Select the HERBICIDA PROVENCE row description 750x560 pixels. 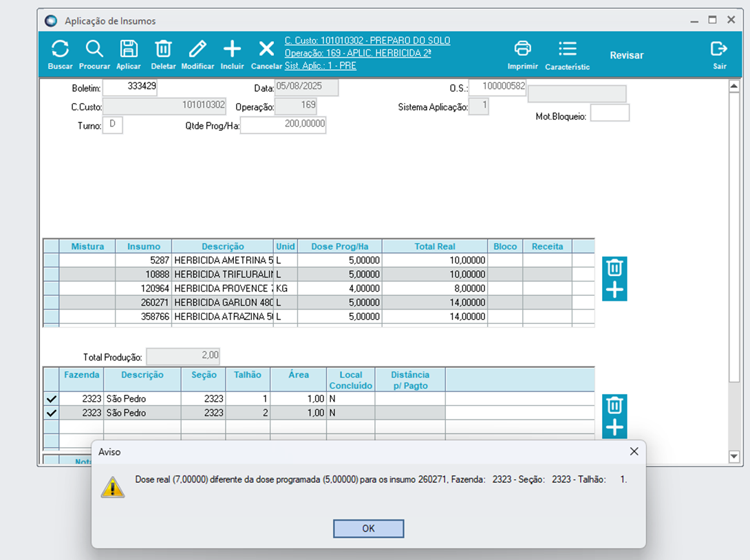(x=223, y=288)
